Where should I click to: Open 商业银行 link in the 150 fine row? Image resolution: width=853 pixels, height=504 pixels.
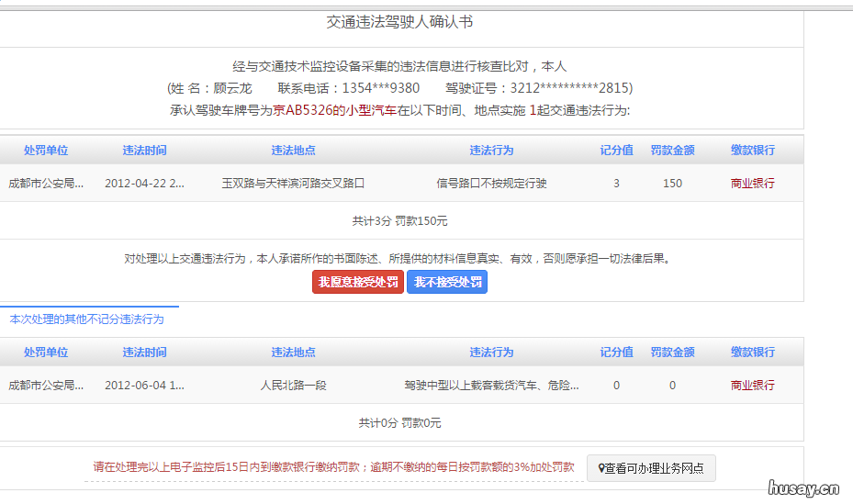[x=752, y=184]
